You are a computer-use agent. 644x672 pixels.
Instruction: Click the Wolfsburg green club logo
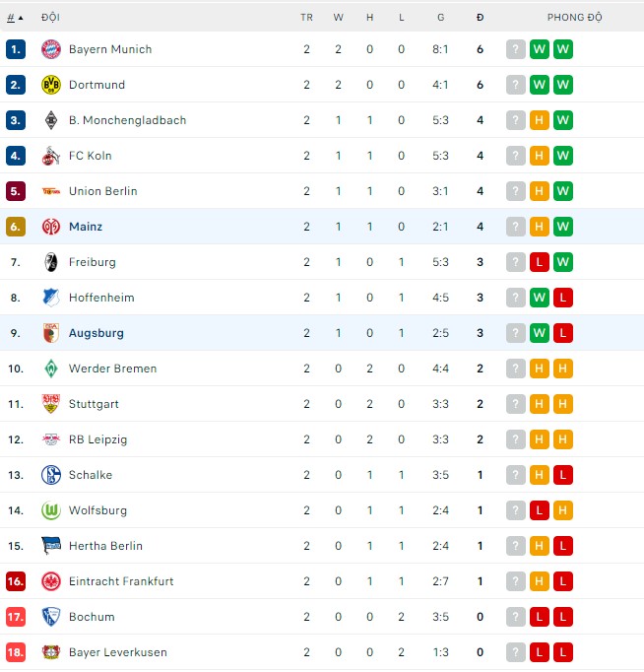[x=51, y=510]
